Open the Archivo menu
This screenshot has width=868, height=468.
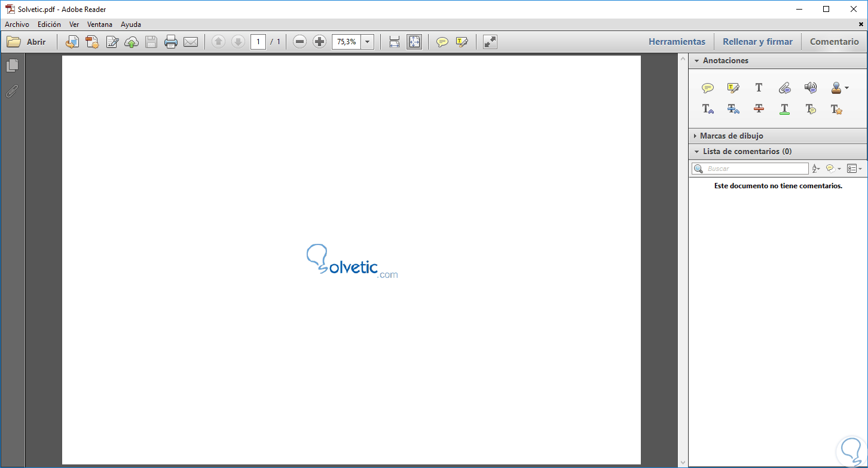click(x=17, y=25)
